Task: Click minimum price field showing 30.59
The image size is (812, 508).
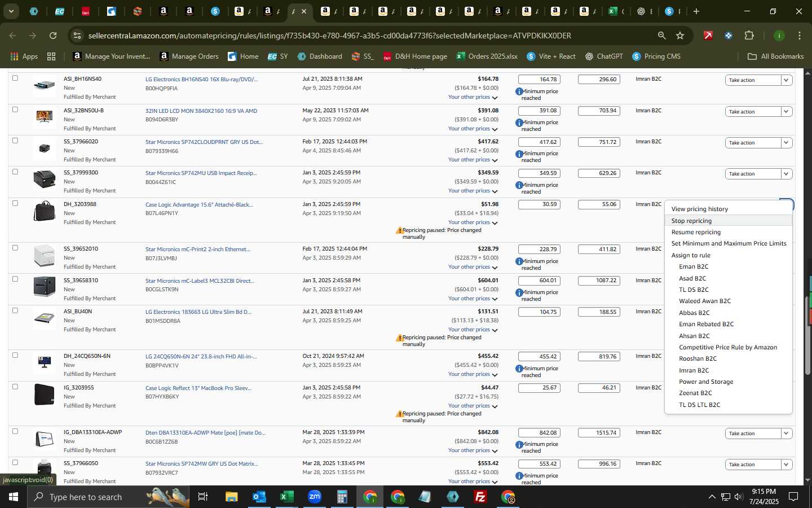Action: [539, 204]
